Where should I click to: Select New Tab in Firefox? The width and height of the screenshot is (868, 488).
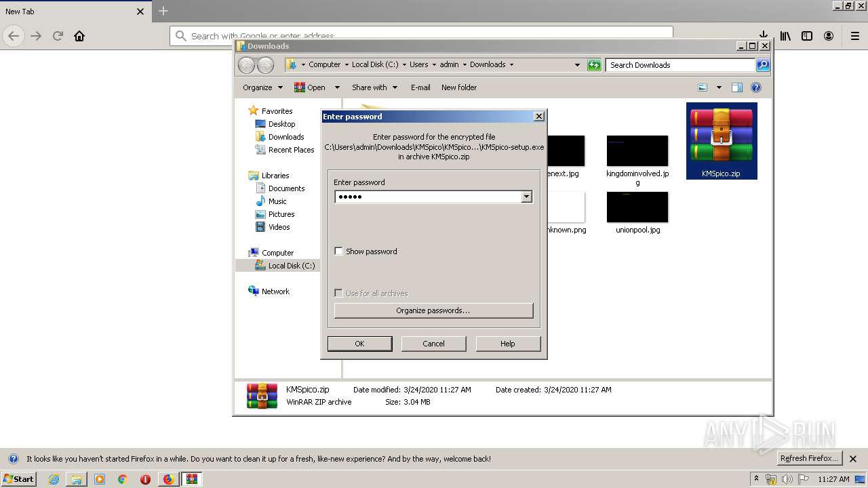[75, 12]
